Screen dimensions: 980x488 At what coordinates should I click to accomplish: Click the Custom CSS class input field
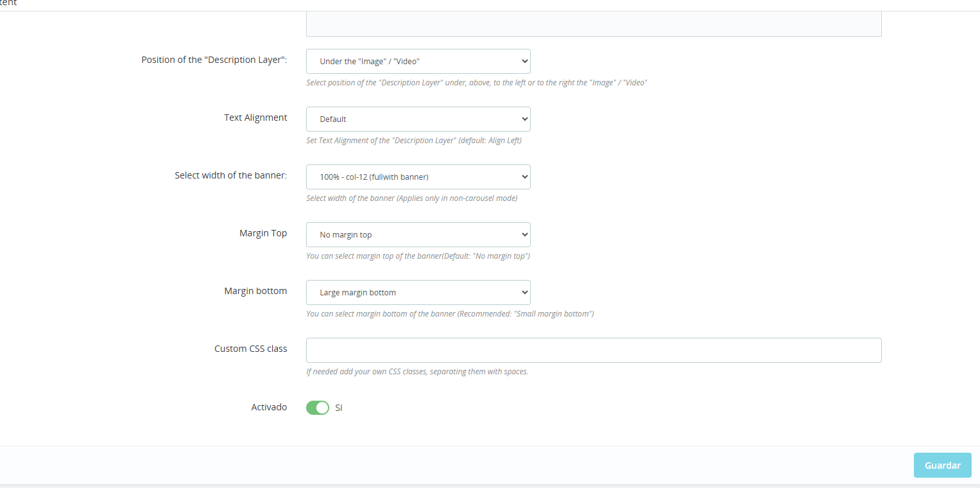(593, 351)
